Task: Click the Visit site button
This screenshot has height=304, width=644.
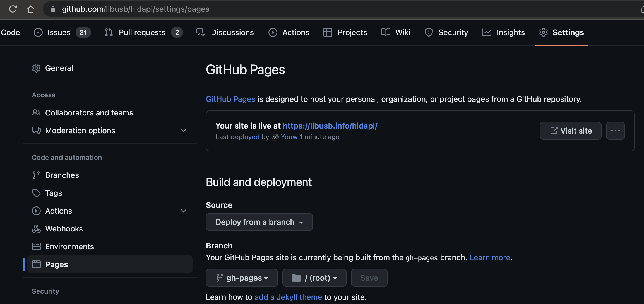Action: (x=570, y=131)
